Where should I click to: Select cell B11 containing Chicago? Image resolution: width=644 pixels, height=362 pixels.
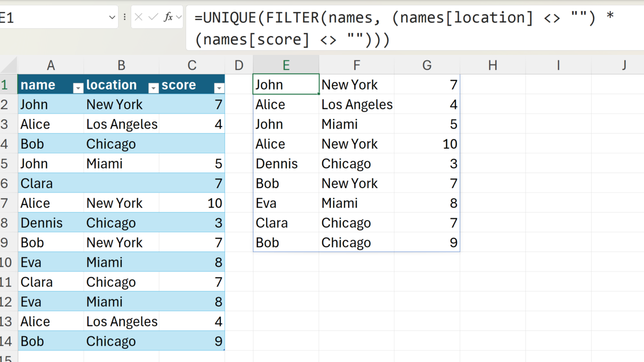click(x=121, y=282)
